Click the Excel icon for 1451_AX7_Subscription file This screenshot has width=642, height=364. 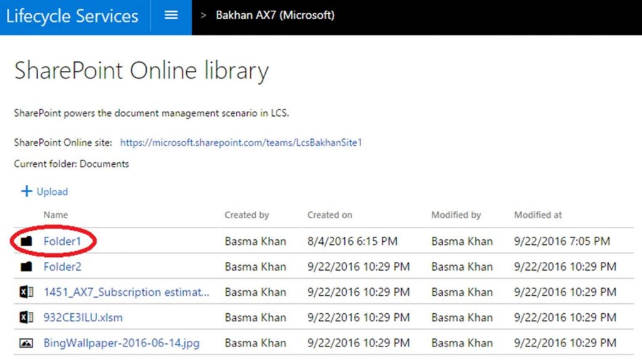pyautogui.click(x=26, y=293)
